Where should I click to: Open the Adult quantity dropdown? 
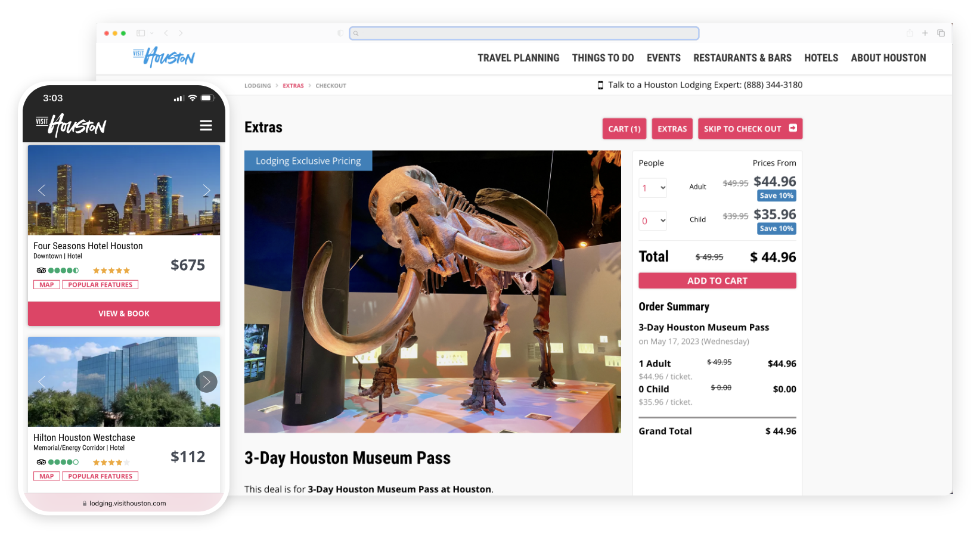coord(653,188)
